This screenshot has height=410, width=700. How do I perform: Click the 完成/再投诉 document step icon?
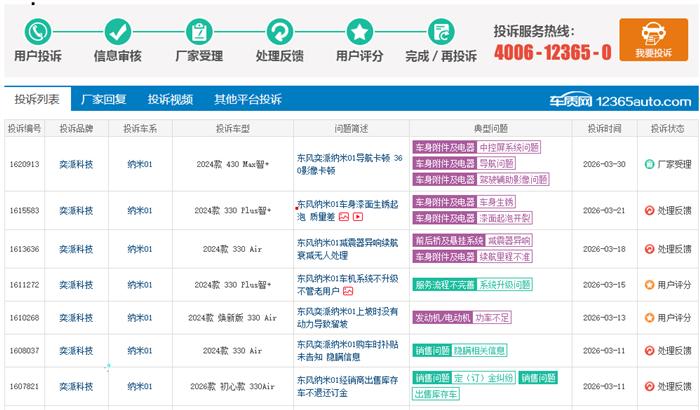(440, 31)
